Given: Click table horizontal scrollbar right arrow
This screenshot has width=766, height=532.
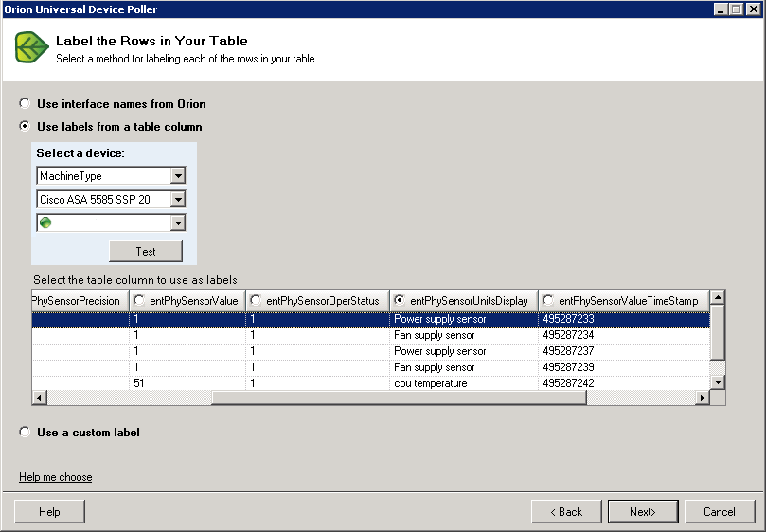Looking at the screenshot, I should (x=702, y=398).
